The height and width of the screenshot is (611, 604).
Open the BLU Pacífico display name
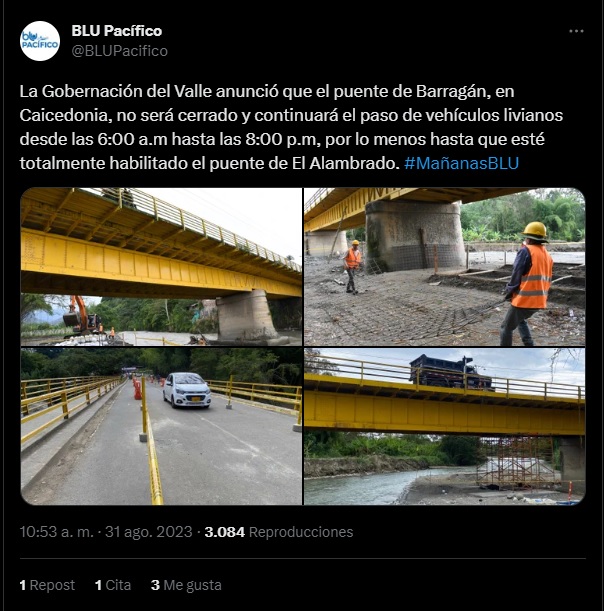117,31
